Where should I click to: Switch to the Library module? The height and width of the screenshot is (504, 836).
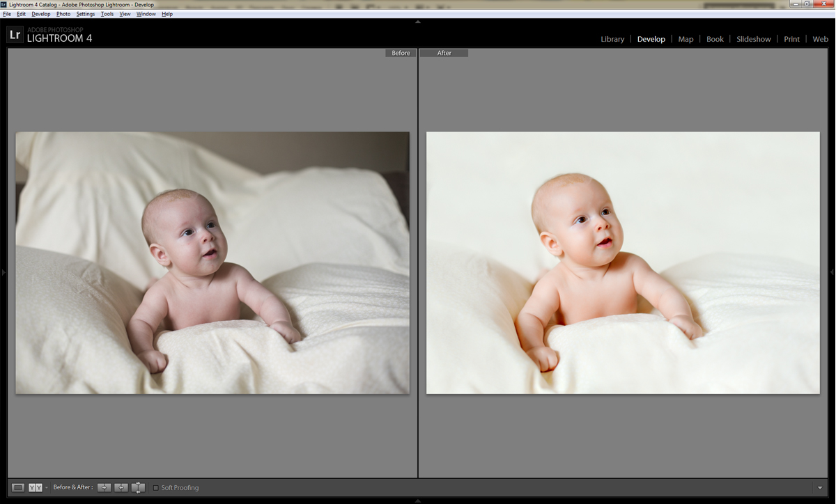[x=612, y=39]
